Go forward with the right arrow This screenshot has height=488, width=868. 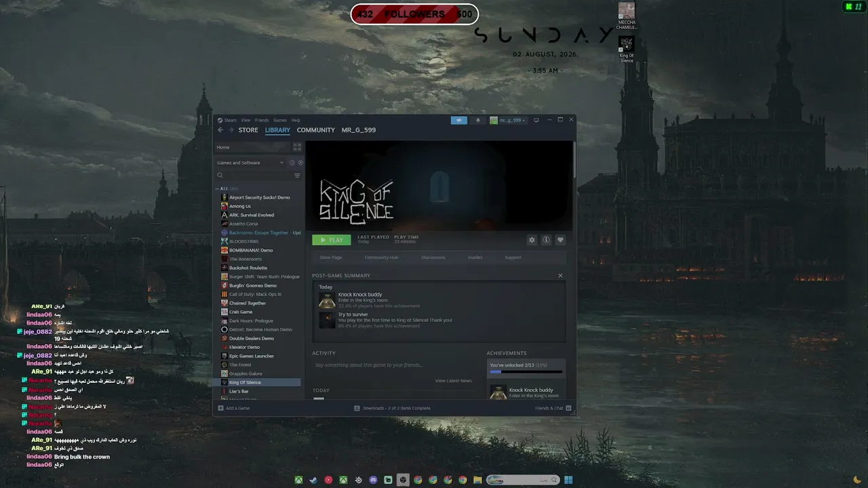[x=231, y=130]
